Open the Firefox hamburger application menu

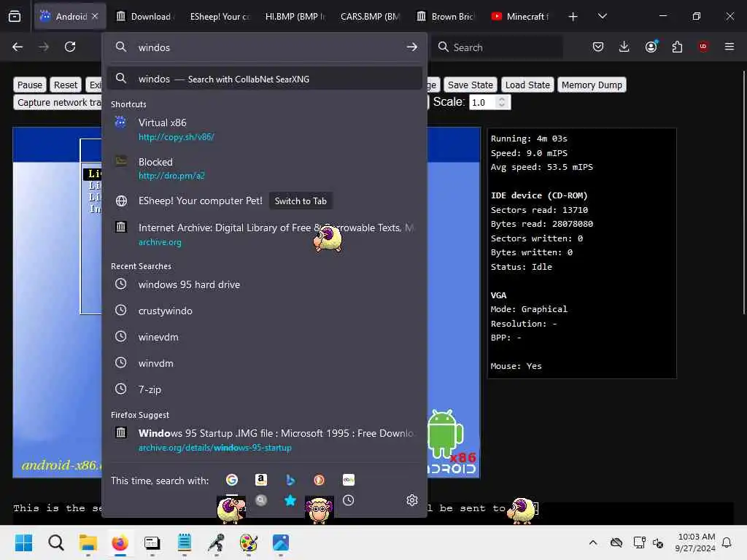(729, 47)
